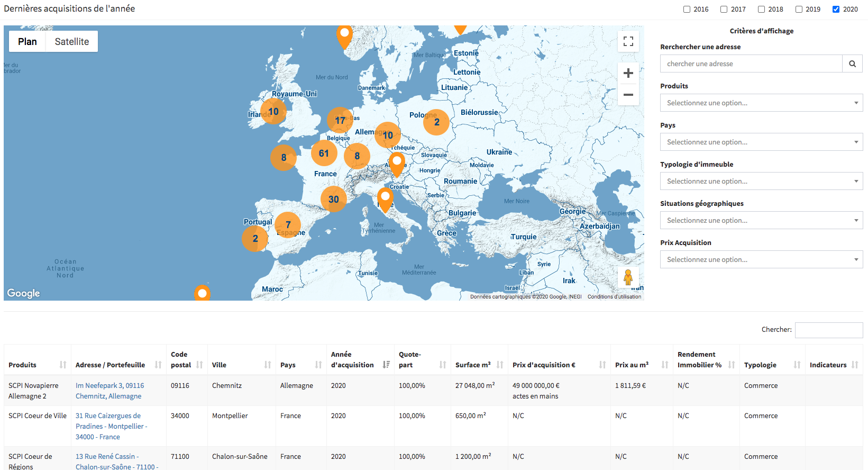Open the Produits dropdown
The image size is (868, 470).
coord(761,103)
